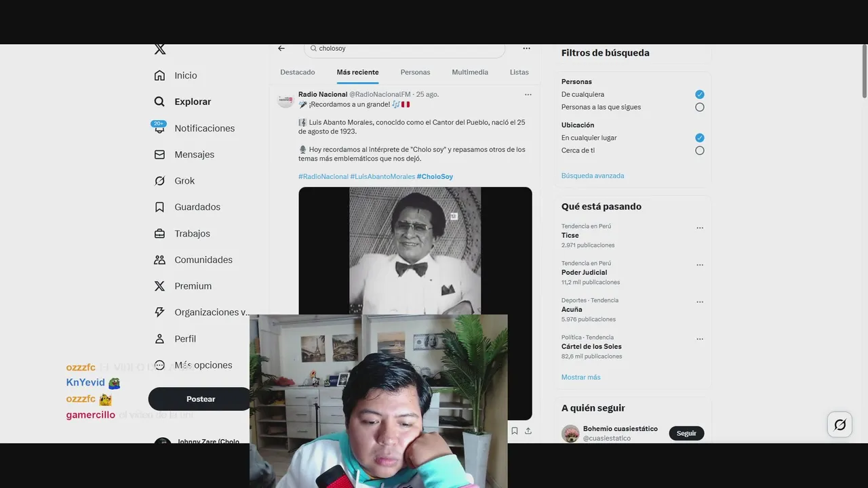
Task: Open #CholoSoy hashtag link
Action: click(x=435, y=176)
